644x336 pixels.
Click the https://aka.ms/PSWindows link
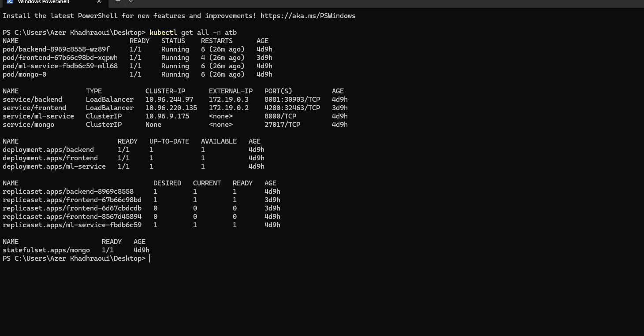[308, 16]
